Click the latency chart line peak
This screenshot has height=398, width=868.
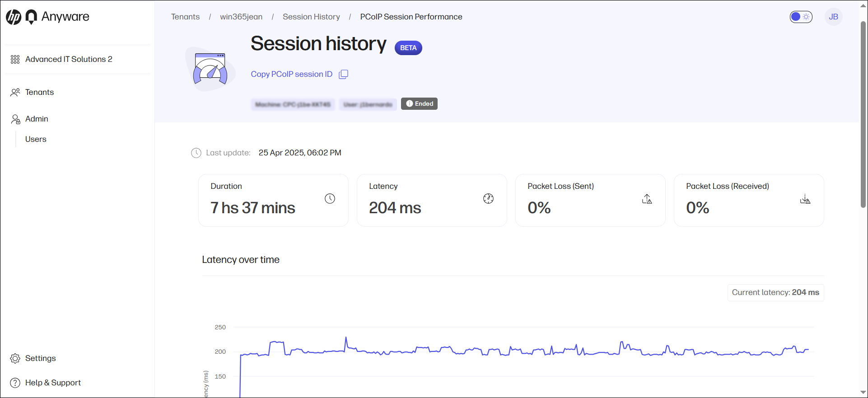[x=346, y=337]
